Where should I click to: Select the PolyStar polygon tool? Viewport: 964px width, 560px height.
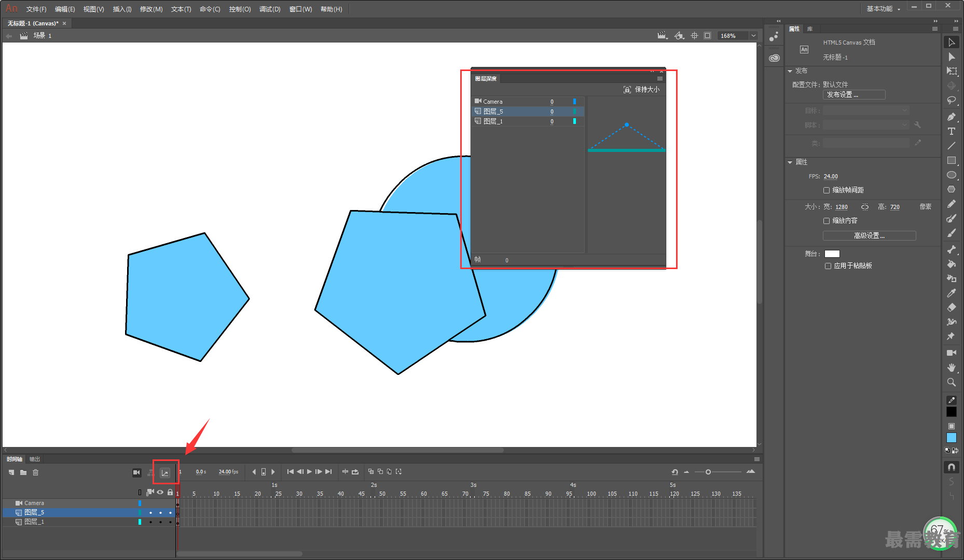[x=951, y=189]
